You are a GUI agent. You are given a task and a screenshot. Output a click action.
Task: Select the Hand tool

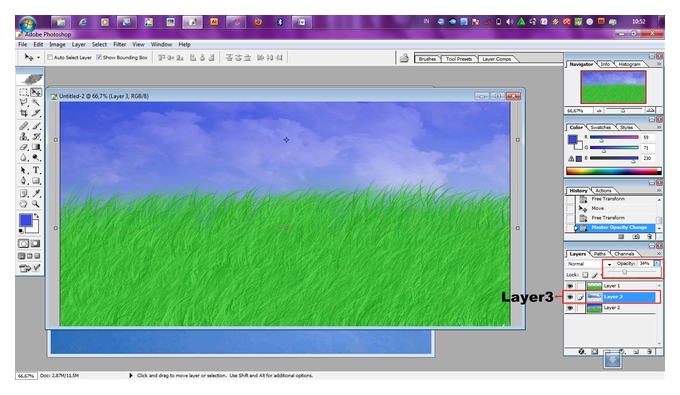click(24, 204)
